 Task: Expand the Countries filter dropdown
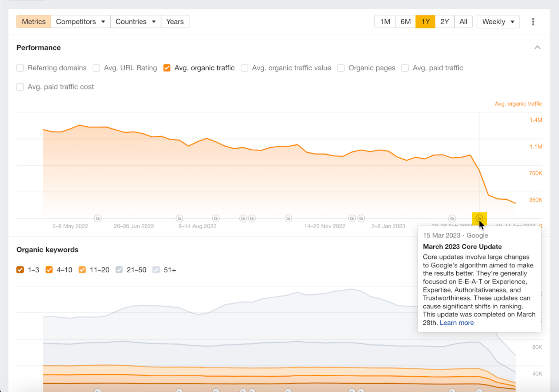135,21
